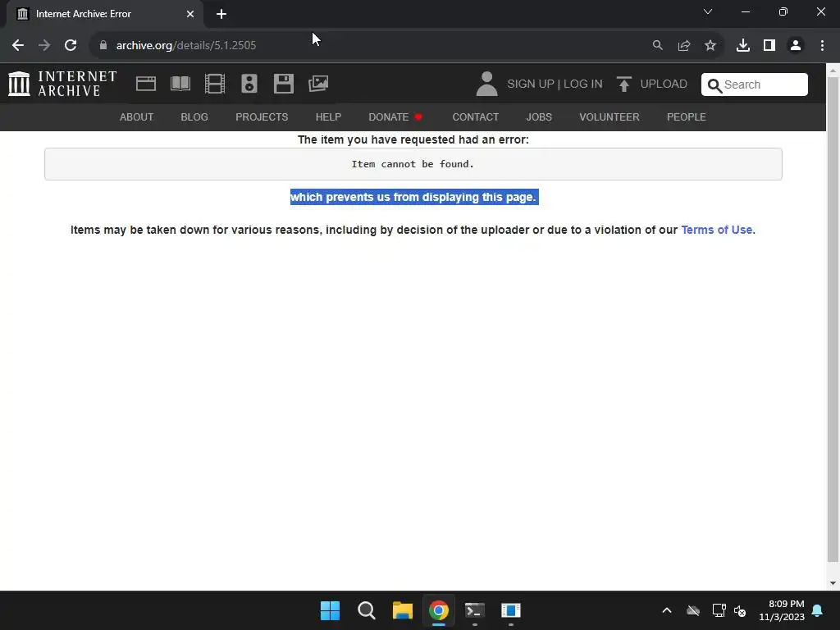The height and width of the screenshot is (630, 840).
Task: View site information via lock icon
Action: [103, 45]
